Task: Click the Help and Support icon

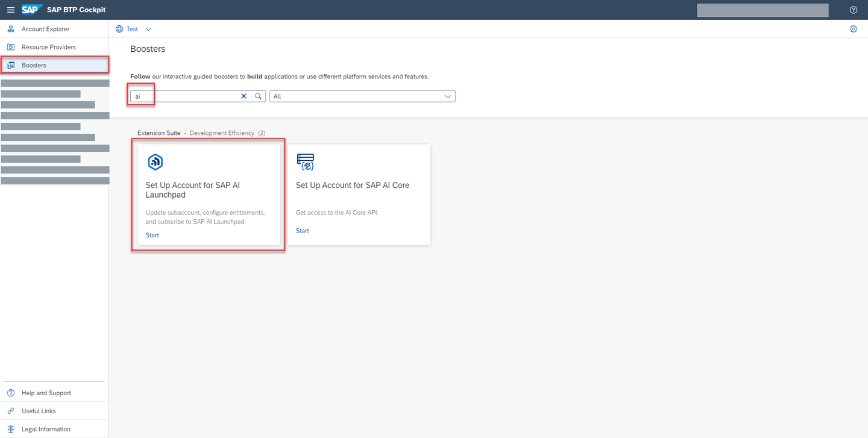Action: tap(11, 393)
